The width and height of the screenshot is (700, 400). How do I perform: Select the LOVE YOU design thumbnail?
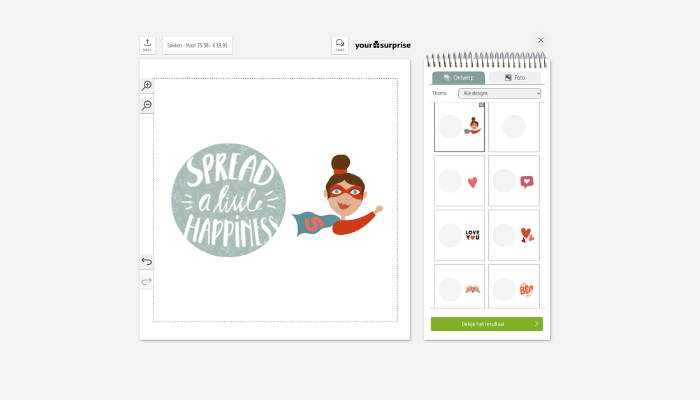(459, 235)
